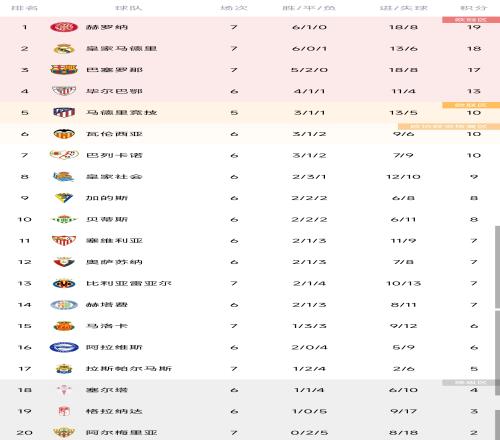Click the Real Sociedad (皇家社会) crest

[64, 176]
